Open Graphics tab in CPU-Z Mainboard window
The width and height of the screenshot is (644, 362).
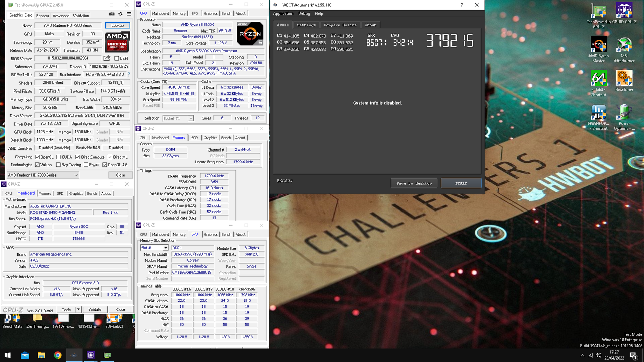pos(76,193)
